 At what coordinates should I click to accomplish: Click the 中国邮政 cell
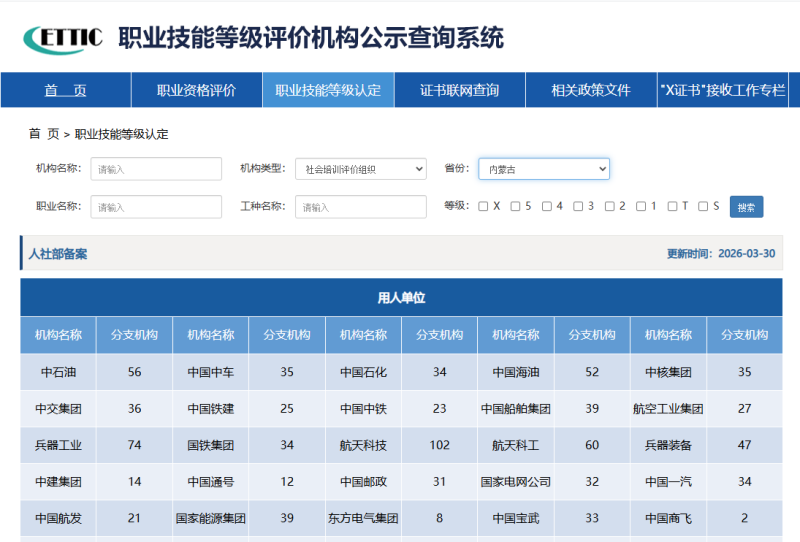click(363, 482)
